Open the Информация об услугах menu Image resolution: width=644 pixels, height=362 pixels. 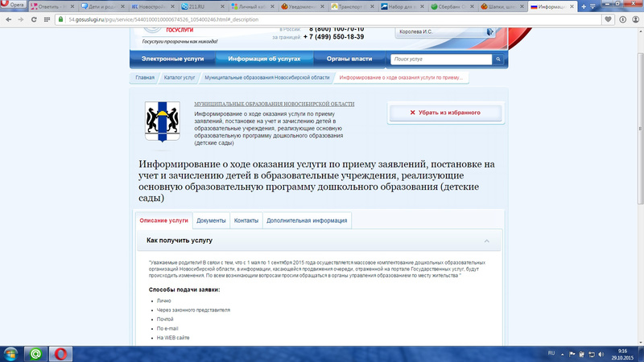point(264,59)
